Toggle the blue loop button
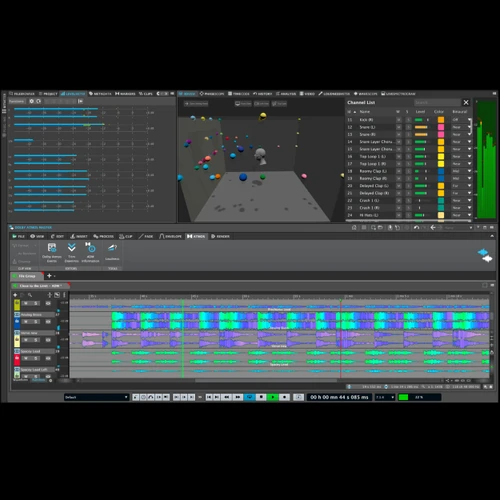The image size is (500, 500). click(x=249, y=397)
